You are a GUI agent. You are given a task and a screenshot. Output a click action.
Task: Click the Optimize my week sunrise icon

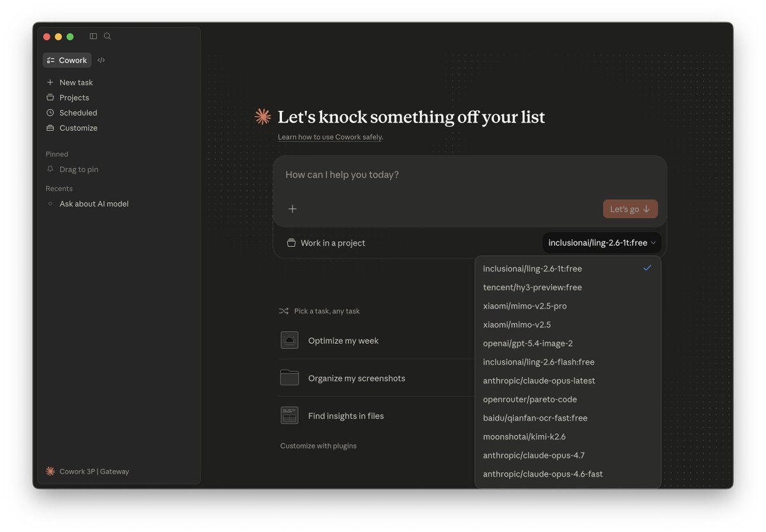pyautogui.click(x=290, y=341)
